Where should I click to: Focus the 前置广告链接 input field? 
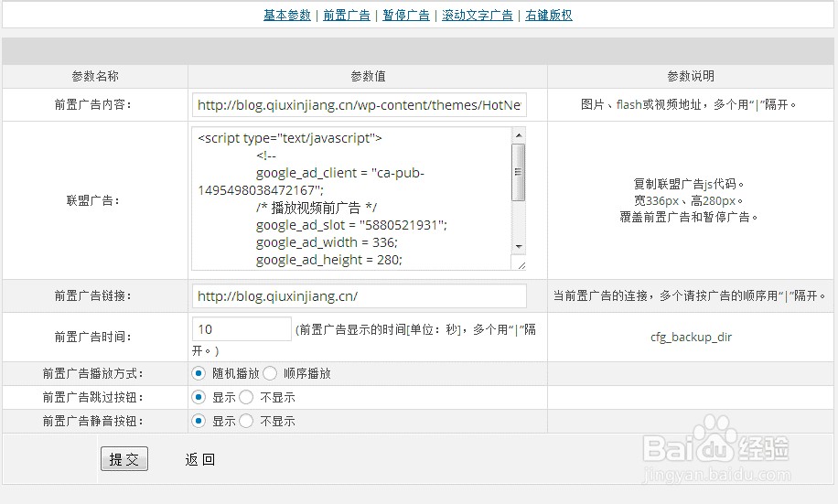(360, 295)
